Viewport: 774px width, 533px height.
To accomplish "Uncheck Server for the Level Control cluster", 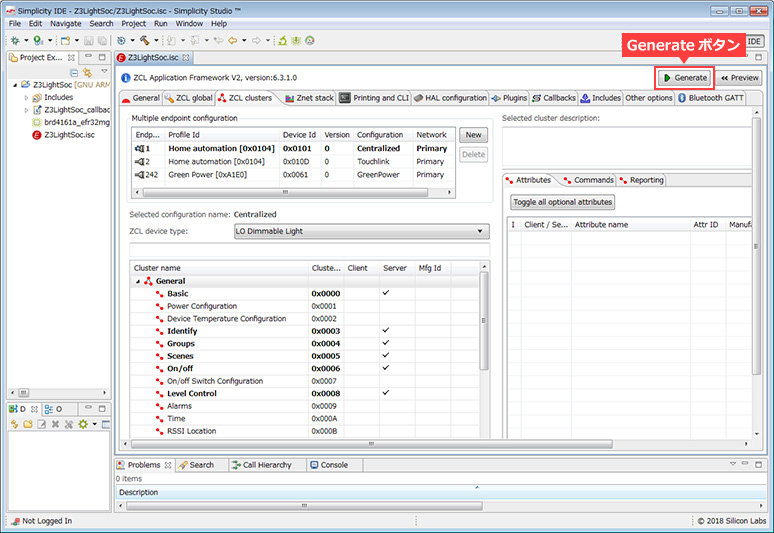I will pyautogui.click(x=386, y=393).
